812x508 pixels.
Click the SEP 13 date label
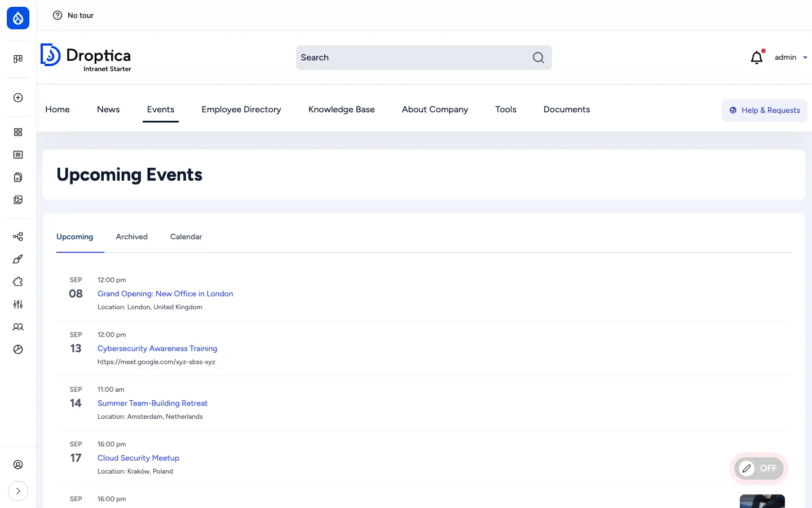76,343
